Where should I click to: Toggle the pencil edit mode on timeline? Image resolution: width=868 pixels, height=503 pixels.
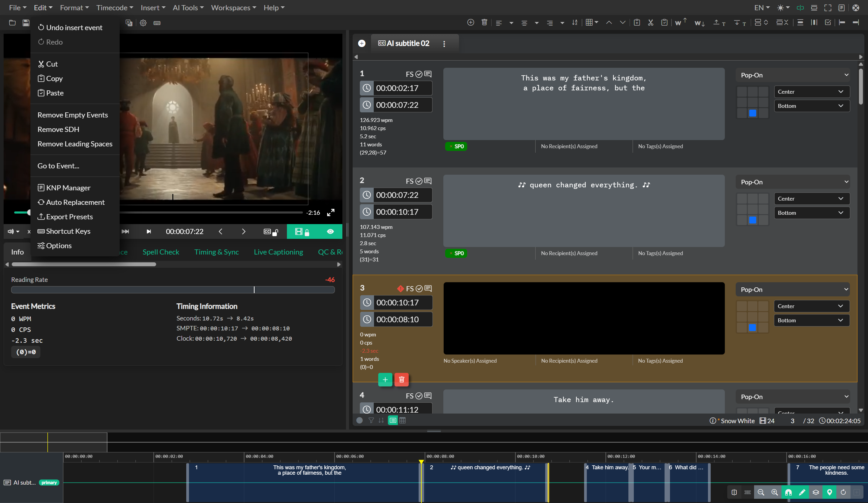coord(802,492)
